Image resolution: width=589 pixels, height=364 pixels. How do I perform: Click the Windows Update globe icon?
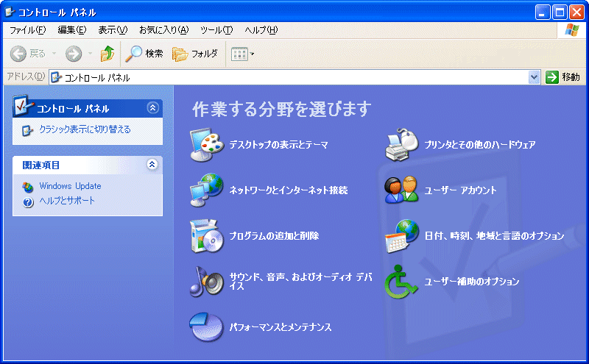pos(28,187)
